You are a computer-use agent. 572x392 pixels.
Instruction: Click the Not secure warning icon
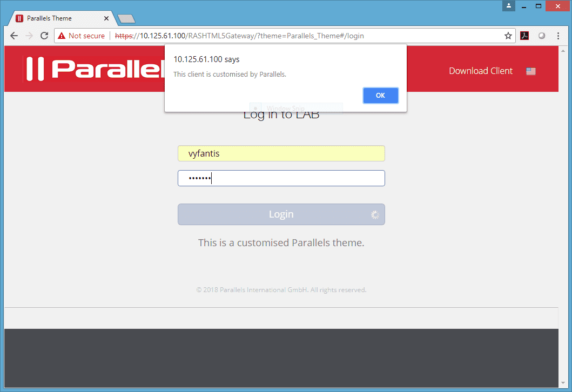pyautogui.click(x=62, y=36)
